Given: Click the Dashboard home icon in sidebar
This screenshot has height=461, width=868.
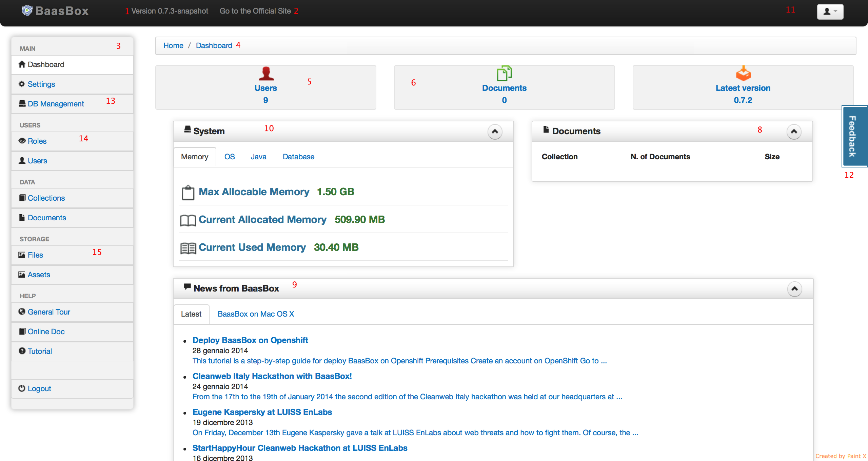Looking at the screenshot, I should click(22, 64).
